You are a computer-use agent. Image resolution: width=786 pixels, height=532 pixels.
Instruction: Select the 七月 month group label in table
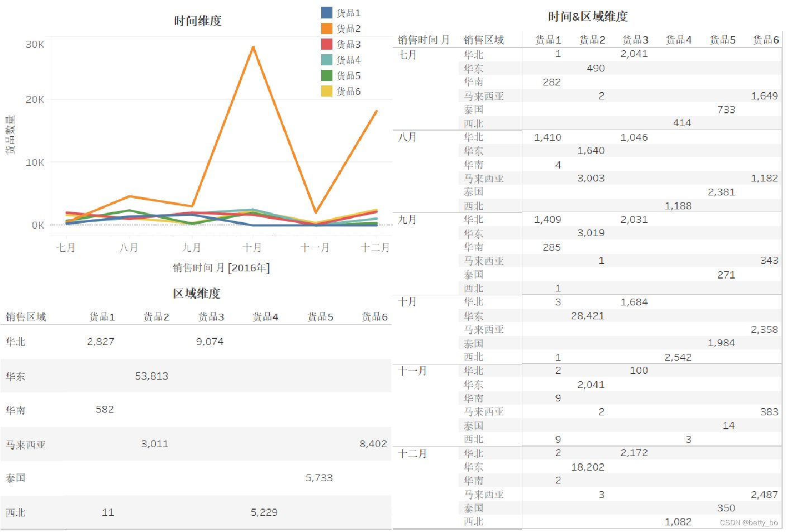pos(407,55)
